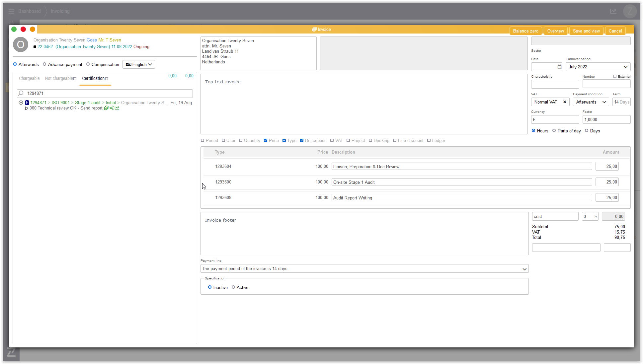Image resolution: width=643 pixels, height=364 pixels.
Task: Switch to the Not chargeable tab
Action: pos(59,79)
